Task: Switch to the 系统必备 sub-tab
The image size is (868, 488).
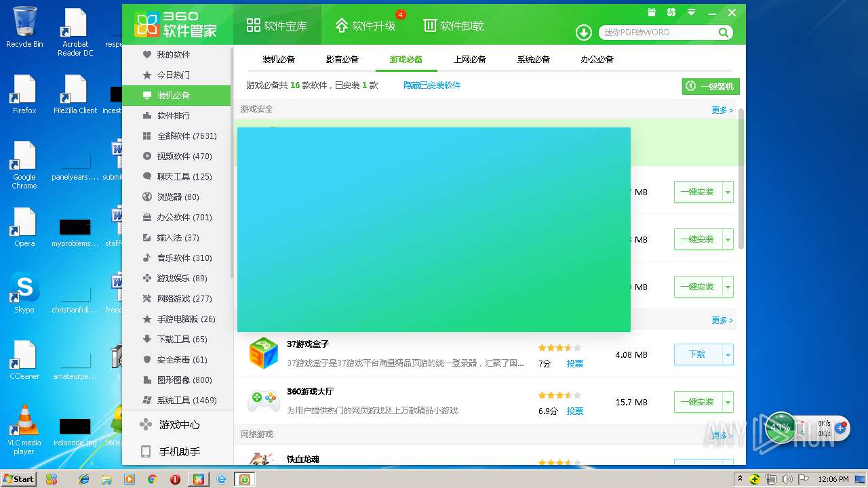Action: coord(534,59)
